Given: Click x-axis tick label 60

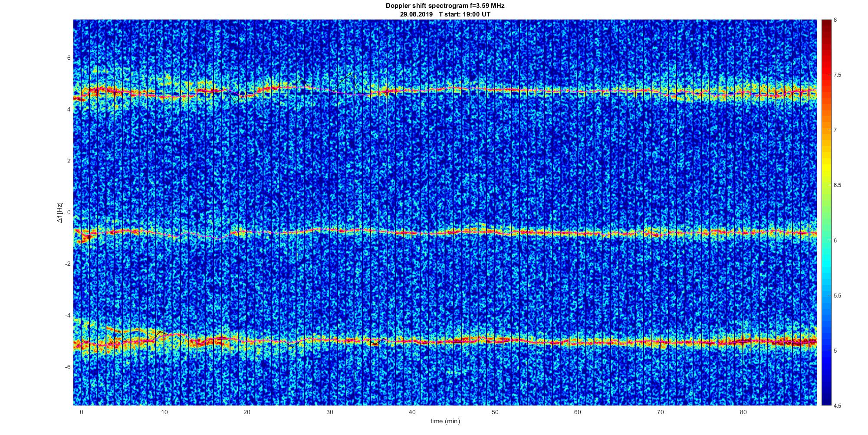Looking at the screenshot, I should 578,412.
